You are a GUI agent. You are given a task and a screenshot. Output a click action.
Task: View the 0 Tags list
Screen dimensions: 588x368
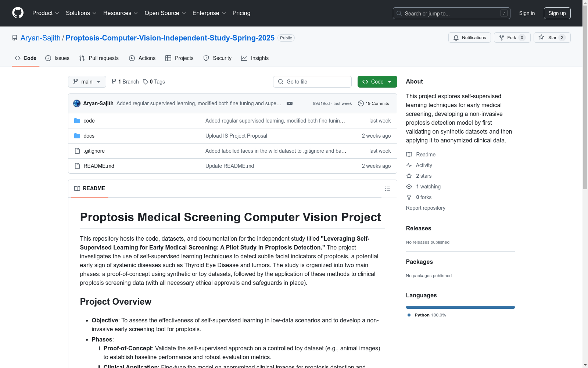pos(154,82)
